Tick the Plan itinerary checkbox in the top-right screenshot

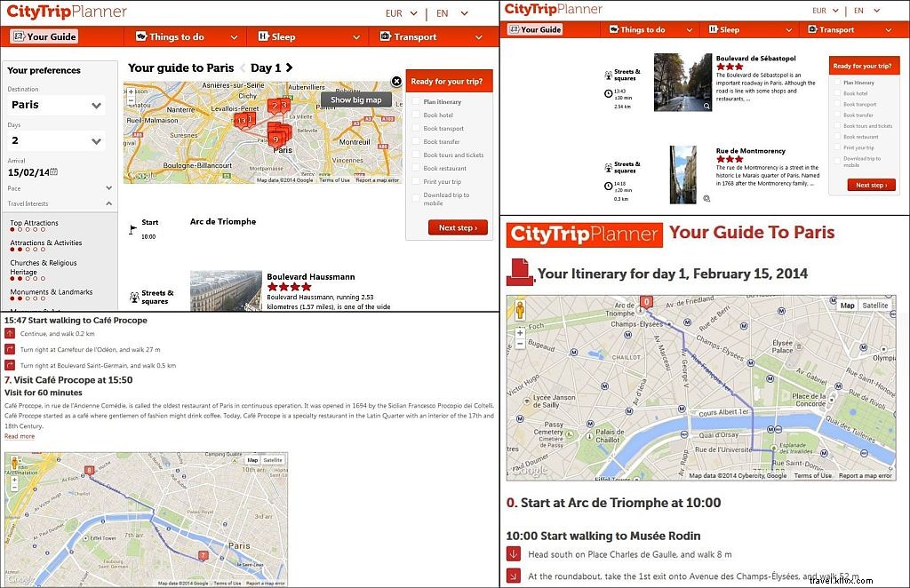click(837, 83)
